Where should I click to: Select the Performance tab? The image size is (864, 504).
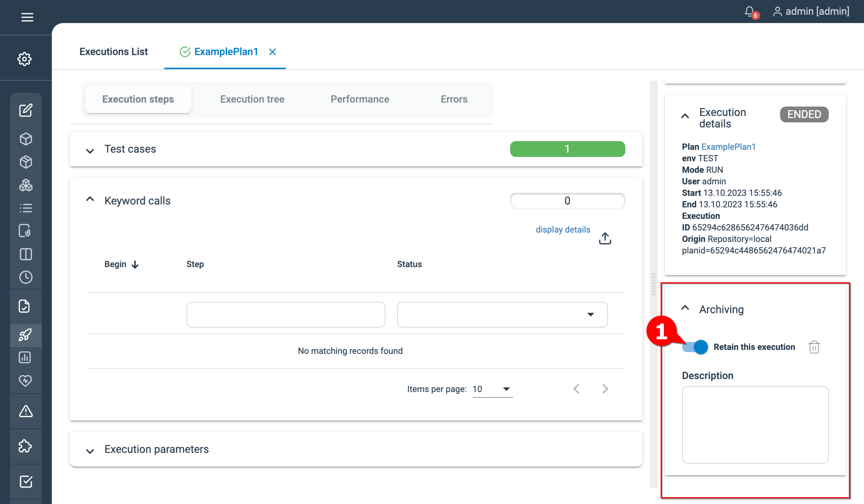tap(360, 99)
